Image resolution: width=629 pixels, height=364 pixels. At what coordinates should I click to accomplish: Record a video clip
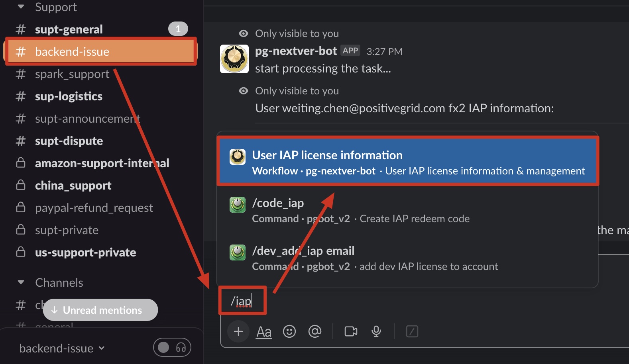[351, 331]
